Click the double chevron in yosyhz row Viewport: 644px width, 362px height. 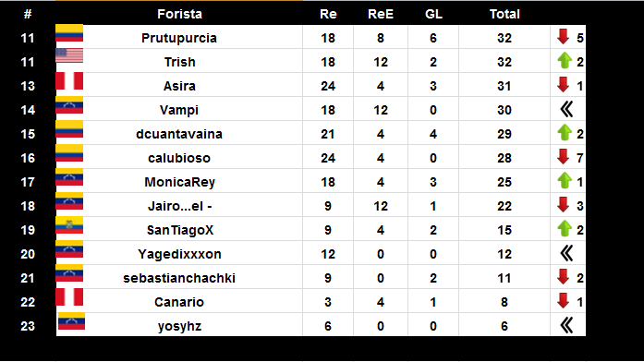566,325
